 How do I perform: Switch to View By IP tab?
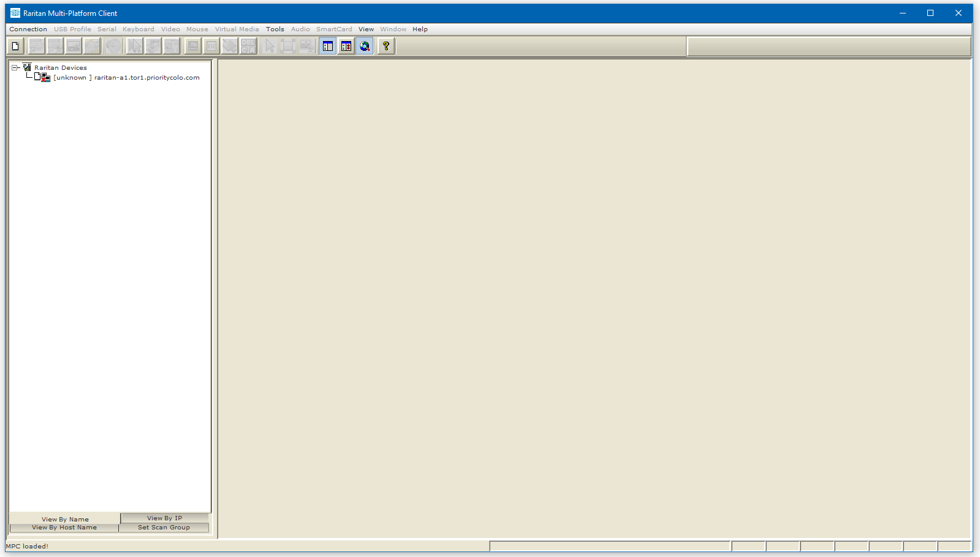(164, 518)
